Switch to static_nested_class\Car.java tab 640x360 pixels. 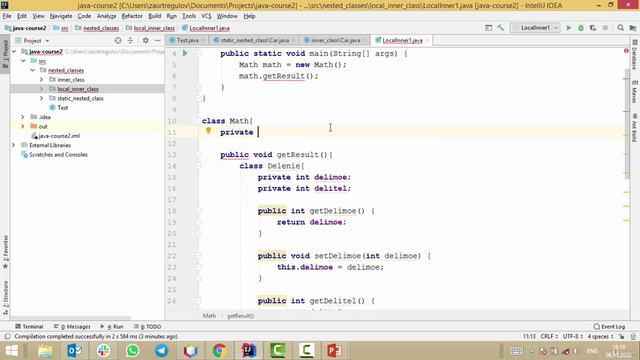point(254,40)
